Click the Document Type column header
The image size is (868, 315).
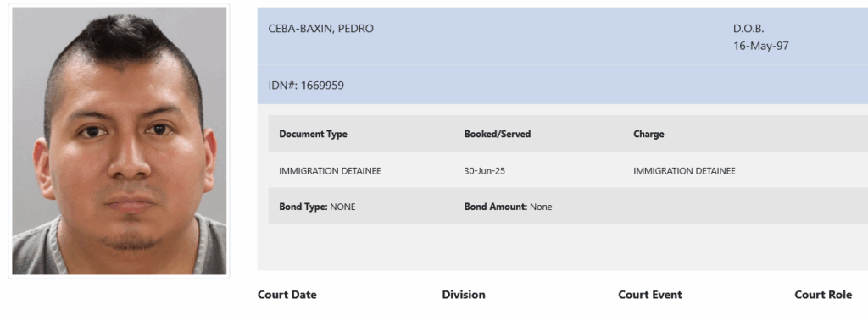[314, 135]
